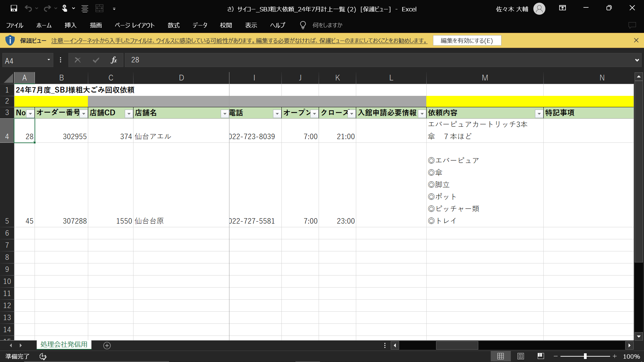Click the 編集を有効にする(E) button
This screenshot has width=644, height=362.
(467, 41)
